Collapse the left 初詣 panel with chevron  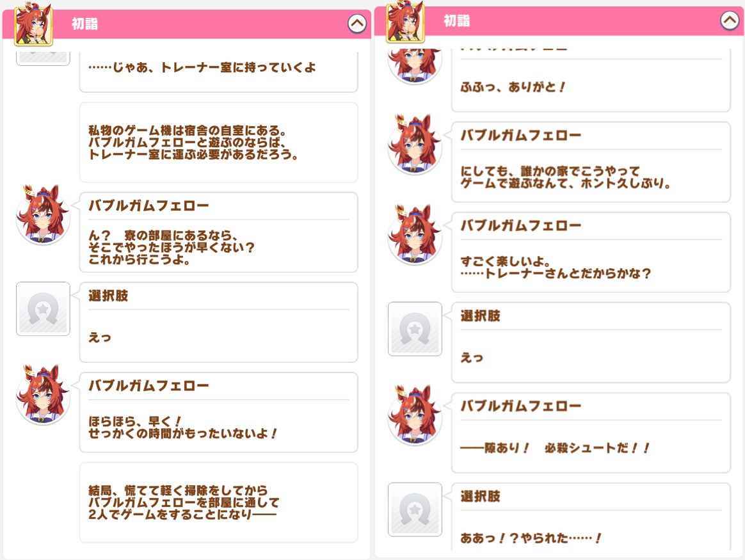[x=357, y=23]
